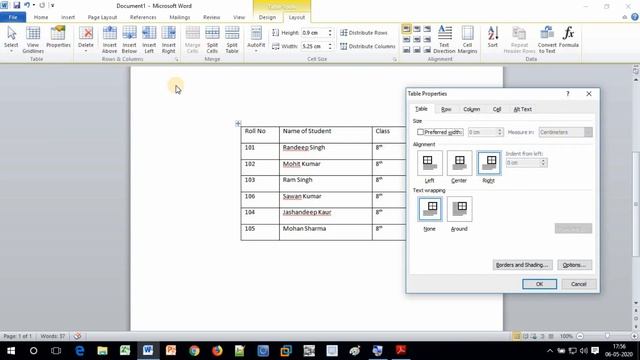This screenshot has width=640, height=360.
Task: Open Cell Margins settings
Action: click(467, 40)
